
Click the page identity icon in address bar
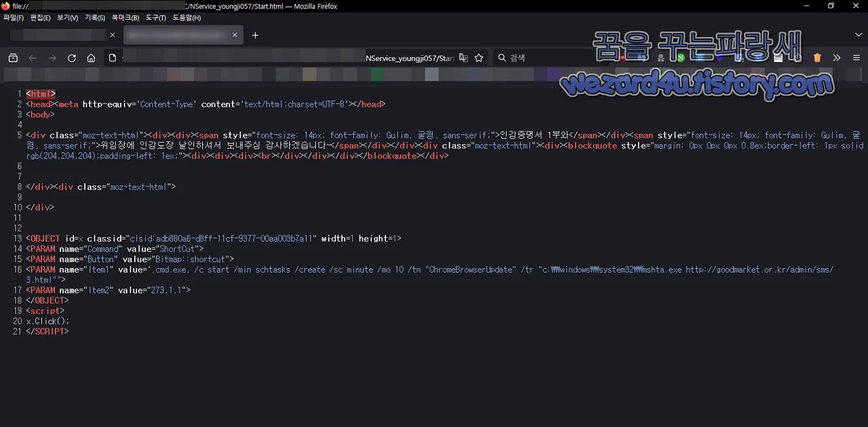(113, 58)
